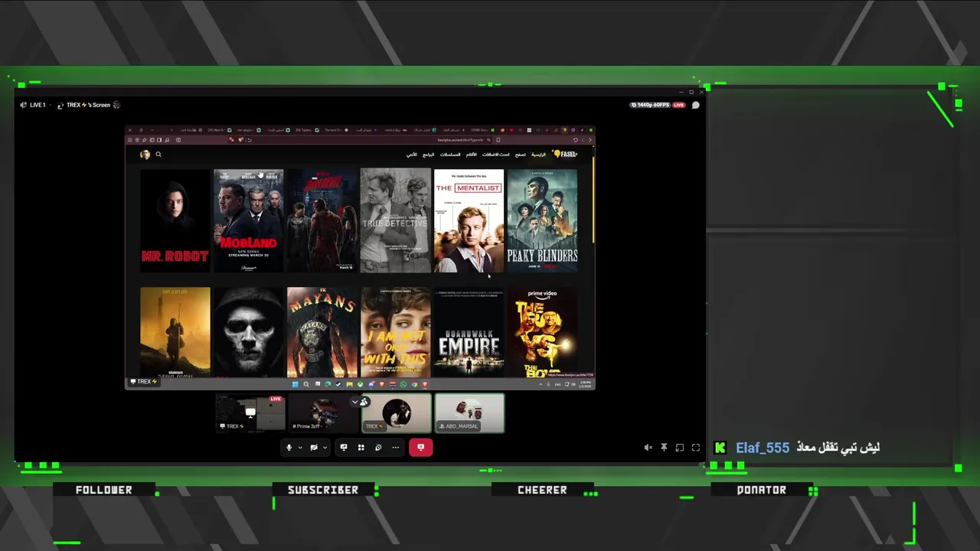Image resolution: width=980 pixels, height=551 pixels.
Task: Open the Boardwalk Empire poster
Action: tap(469, 332)
